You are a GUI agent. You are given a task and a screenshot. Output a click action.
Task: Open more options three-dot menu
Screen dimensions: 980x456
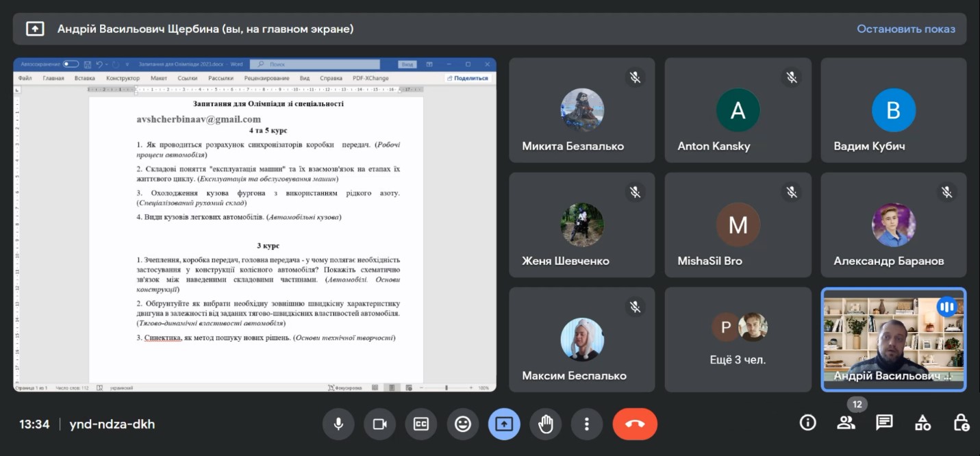click(587, 424)
